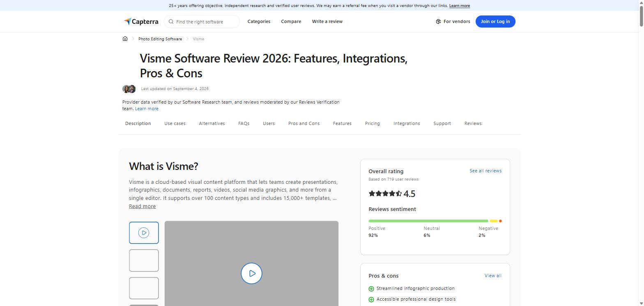Click Accessible professional design tools text
Image resolution: width=644 pixels, height=306 pixels.
[x=416, y=299]
